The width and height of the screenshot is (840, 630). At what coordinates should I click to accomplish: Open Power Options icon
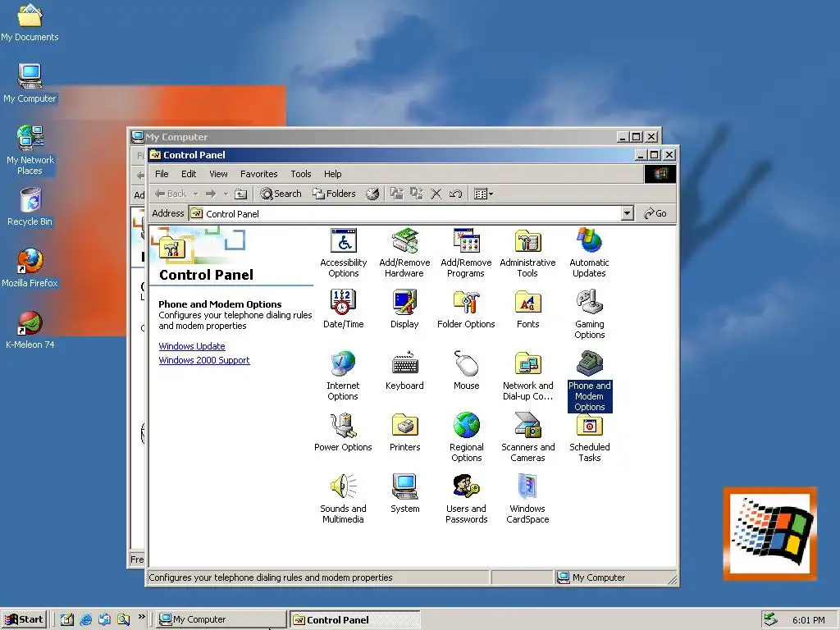click(x=343, y=426)
